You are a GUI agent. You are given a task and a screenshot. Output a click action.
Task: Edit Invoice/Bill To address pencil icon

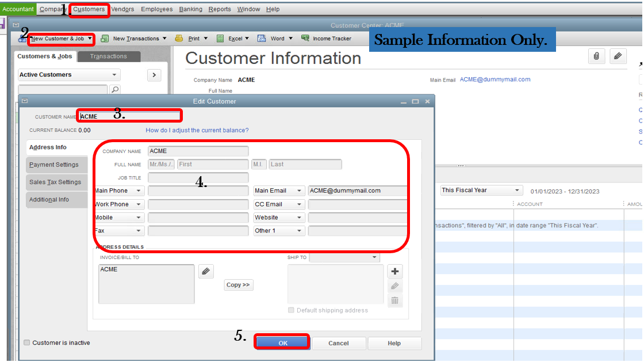(x=206, y=271)
